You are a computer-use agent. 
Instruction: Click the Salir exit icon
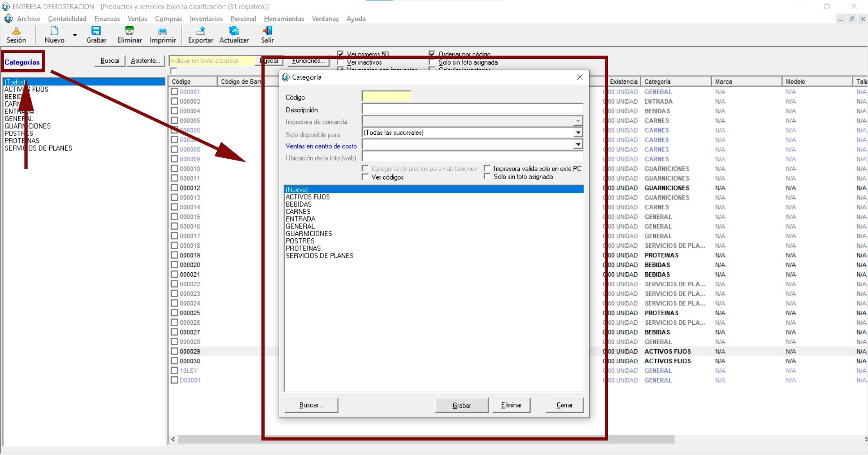pos(267,31)
